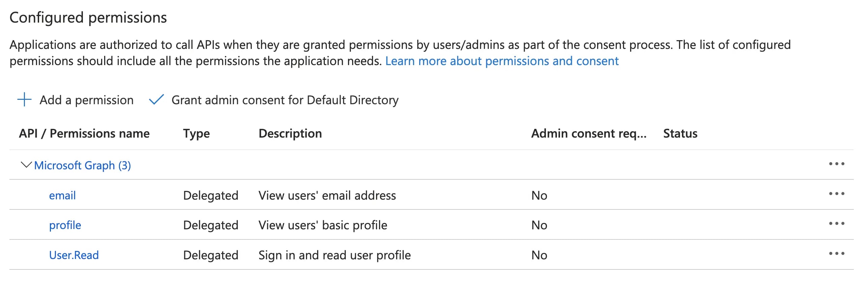This screenshot has width=868, height=288.
Task: Open the User.Read permission link
Action: tap(74, 255)
